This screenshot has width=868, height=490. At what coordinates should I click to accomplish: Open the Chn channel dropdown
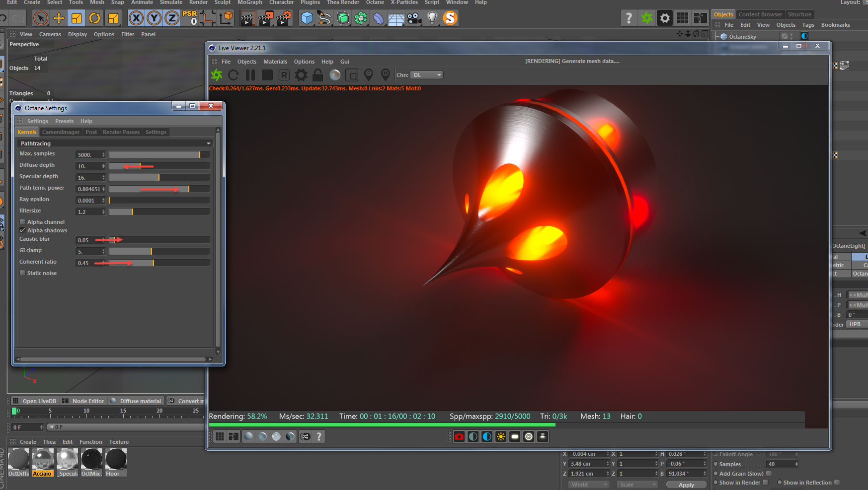[x=427, y=75]
